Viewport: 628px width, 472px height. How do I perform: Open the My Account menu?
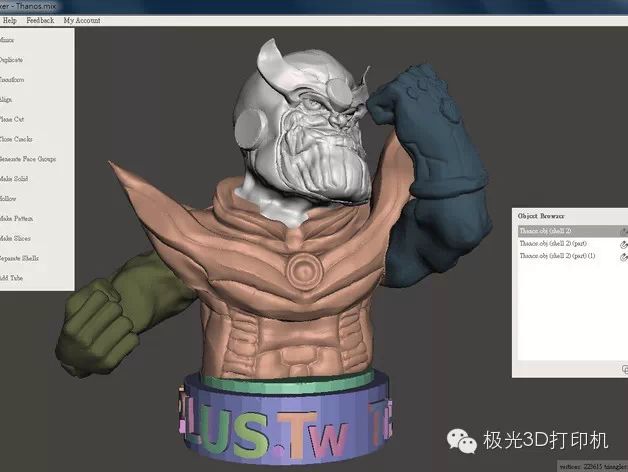pos(82,20)
